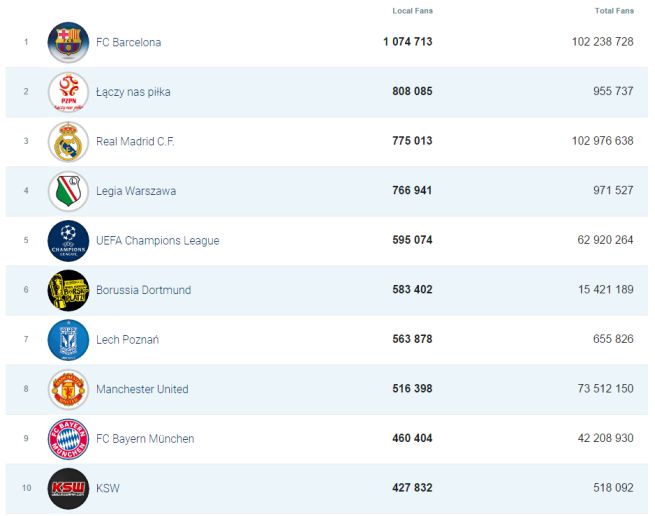This screenshot has width=655, height=516.
Task: Click the Lech Poznań crest
Action: click(68, 339)
